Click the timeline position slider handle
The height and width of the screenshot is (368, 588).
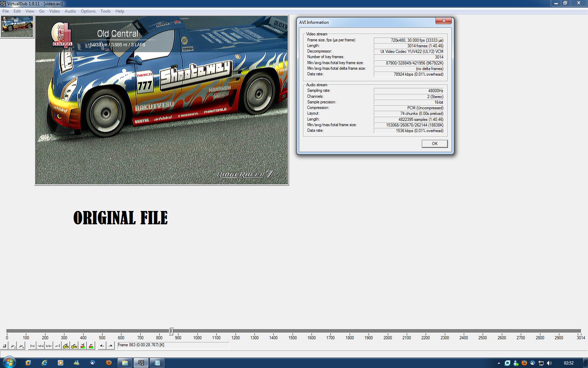[x=171, y=331]
